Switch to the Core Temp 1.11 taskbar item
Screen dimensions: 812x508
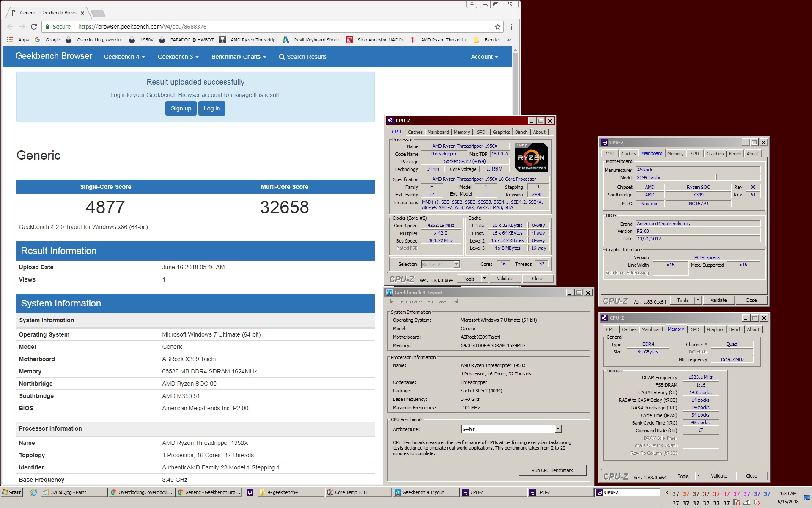[358, 492]
